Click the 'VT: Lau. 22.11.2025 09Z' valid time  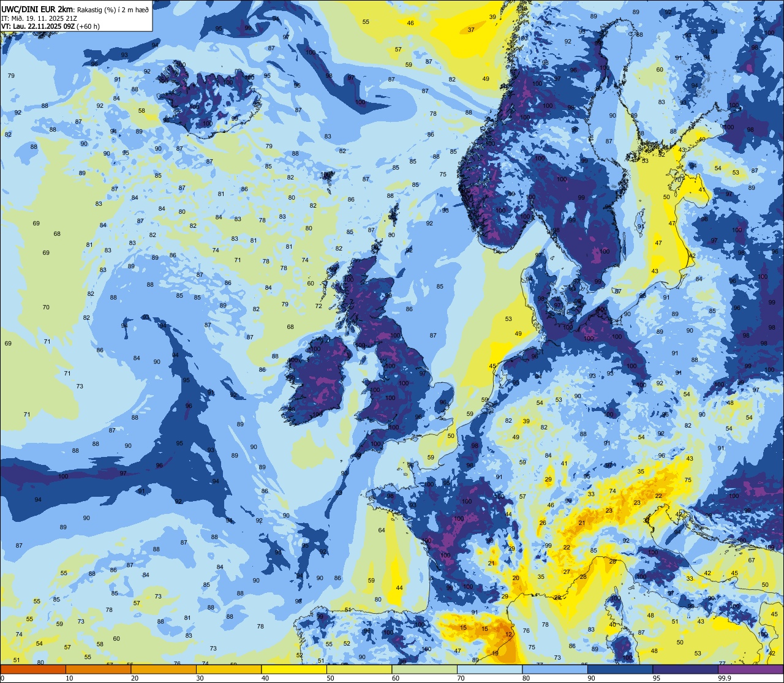click(x=38, y=26)
